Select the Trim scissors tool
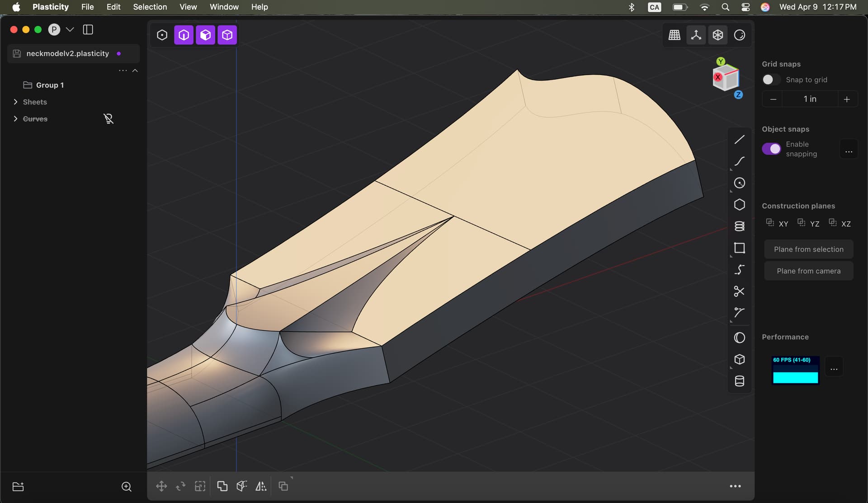 click(739, 291)
